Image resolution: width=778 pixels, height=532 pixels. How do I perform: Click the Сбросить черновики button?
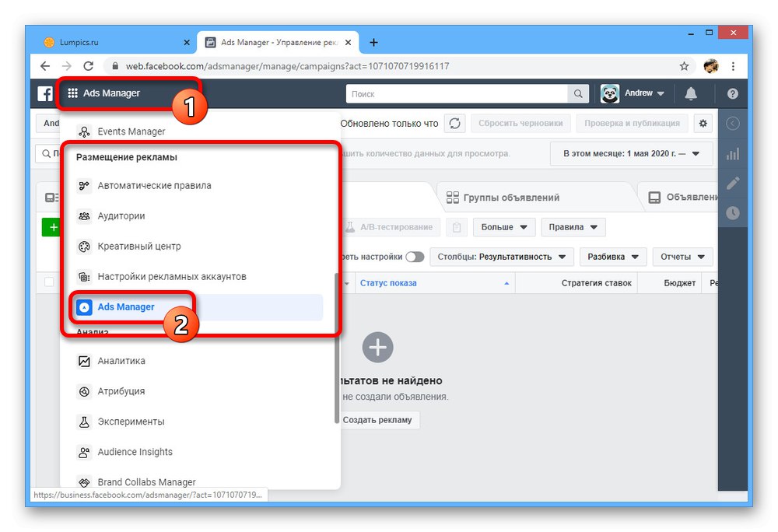pyautogui.click(x=520, y=123)
